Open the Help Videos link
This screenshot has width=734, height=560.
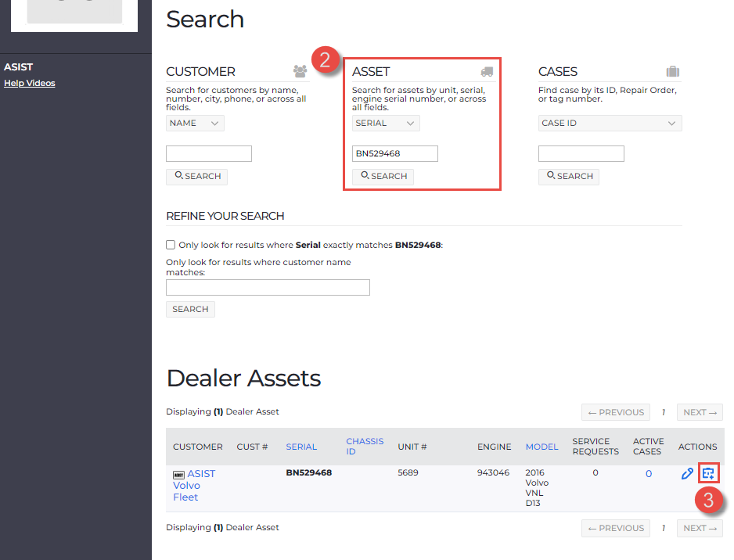tap(30, 83)
